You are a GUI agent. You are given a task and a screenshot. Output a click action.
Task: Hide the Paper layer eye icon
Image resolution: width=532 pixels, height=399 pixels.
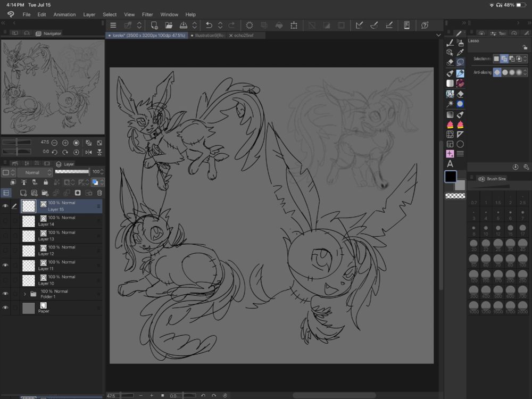tap(5, 307)
